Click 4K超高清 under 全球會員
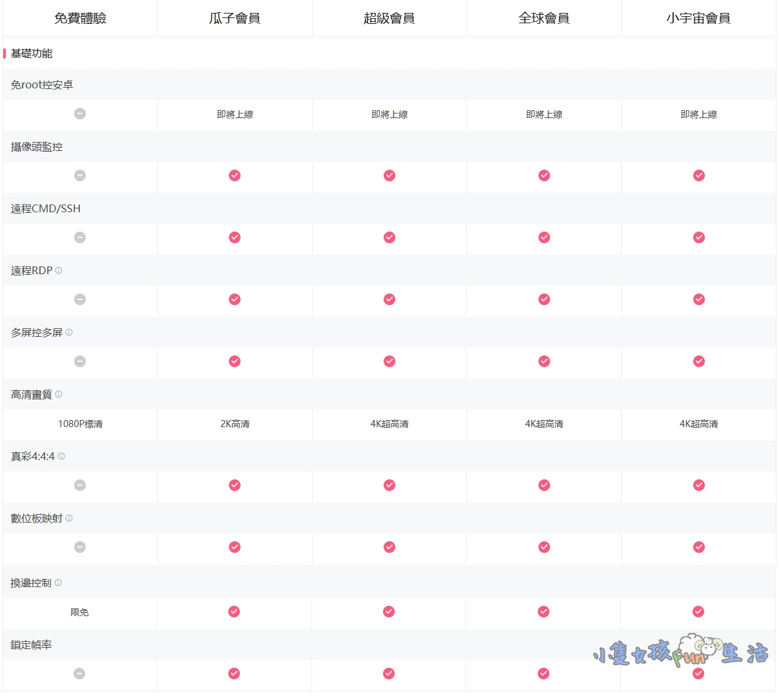The width and height of the screenshot is (779, 700). coord(544,425)
